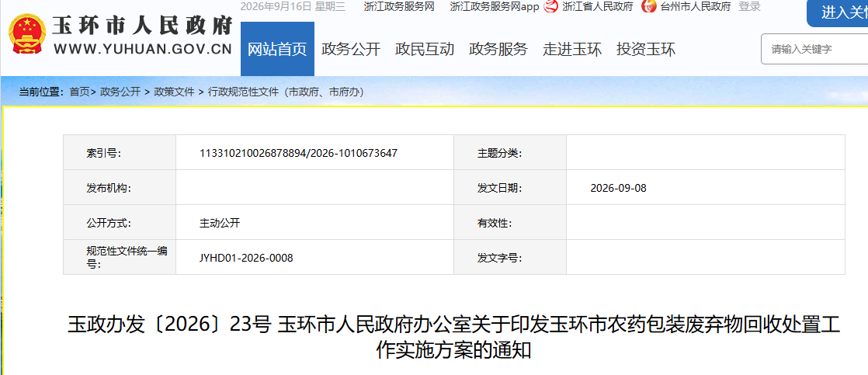Screen dimensions: 868x375
Task: Click the national emblem logo icon
Action: [x=27, y=33]
